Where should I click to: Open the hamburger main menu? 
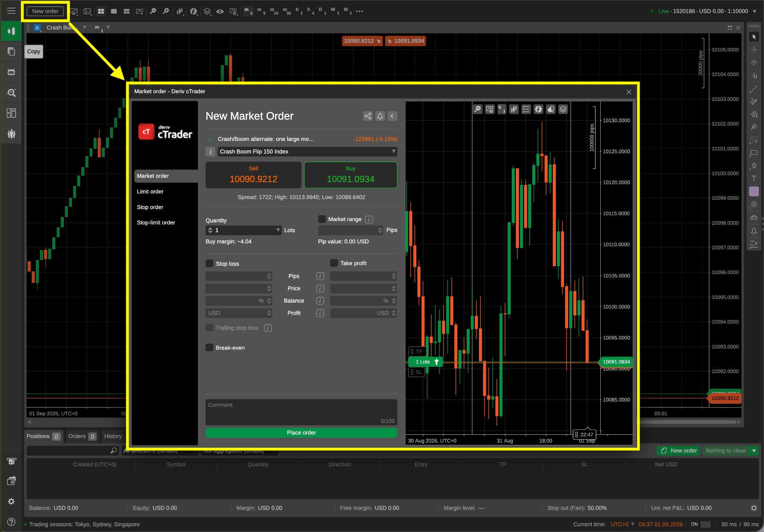click(x=11, y=11)
